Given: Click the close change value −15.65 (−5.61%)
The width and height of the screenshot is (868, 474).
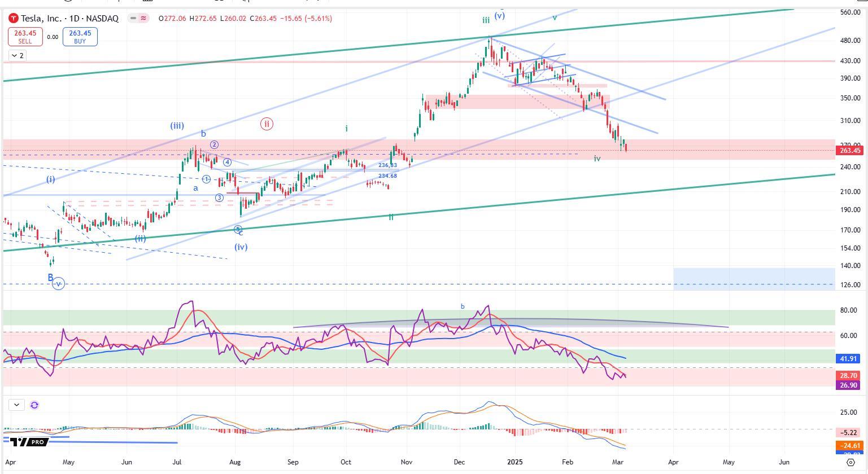Looking at the screenshot, I should click(x=306, y=19).
